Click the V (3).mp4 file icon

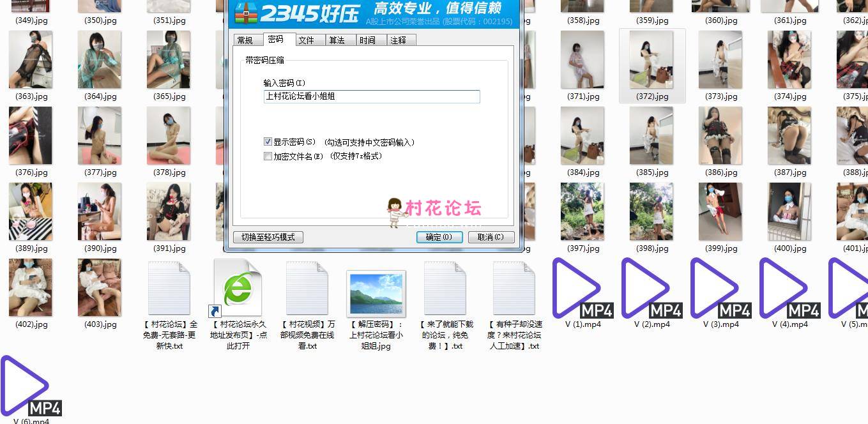click(x=720, y=289)
